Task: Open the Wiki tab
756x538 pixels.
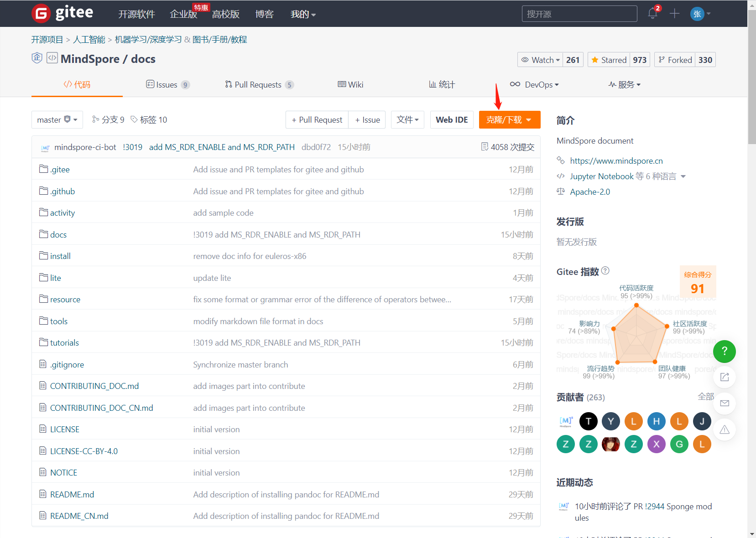Action: tap(350, 84)
